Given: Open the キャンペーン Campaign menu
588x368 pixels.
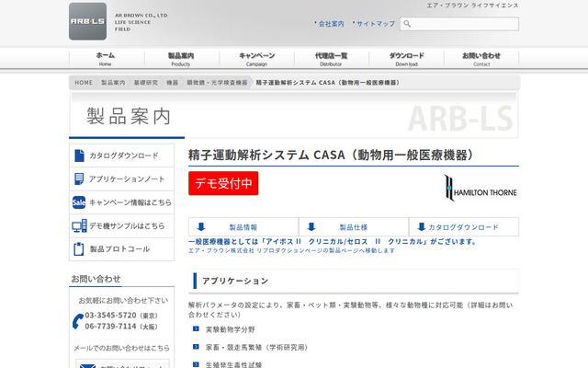Looking at the screenshot, I should 257,59.
